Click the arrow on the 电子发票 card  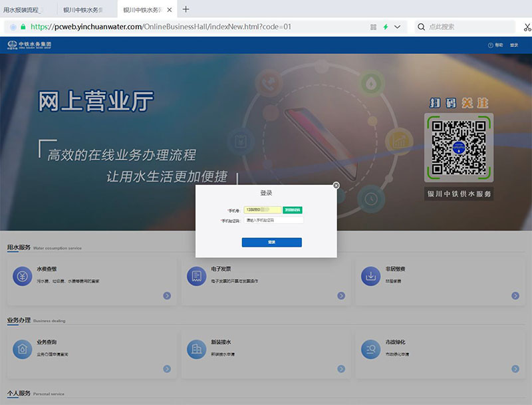[341, 295]
